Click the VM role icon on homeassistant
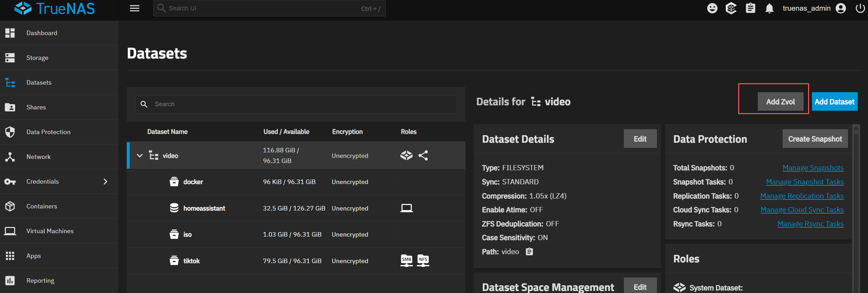The width and height of the screenshot is (868, 293). [406, 208]
